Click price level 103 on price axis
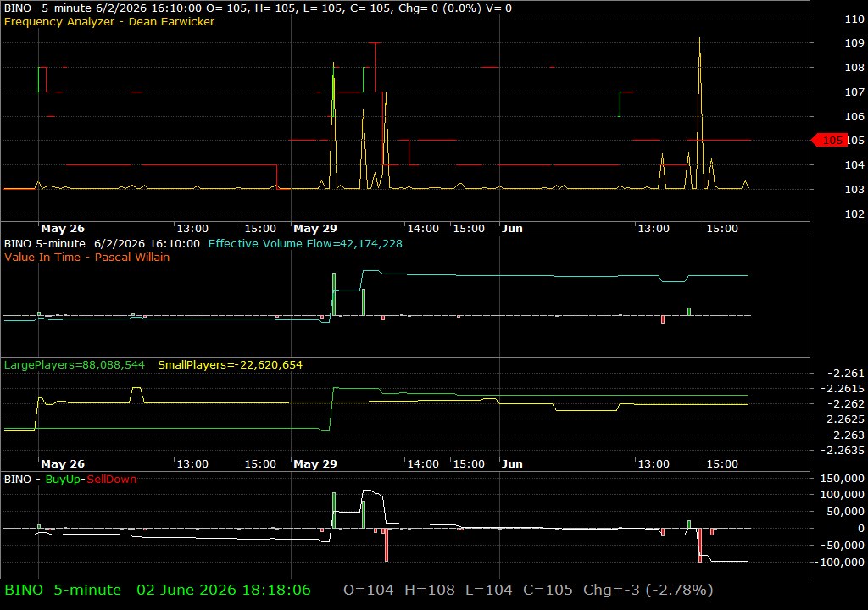The image size is (868, 610). 854,189
